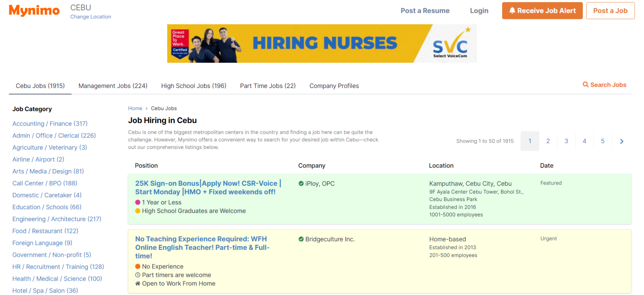Open Education / Schools (66) category
The width and height of the screenshot is (644, 295).
tap(47, 207)
